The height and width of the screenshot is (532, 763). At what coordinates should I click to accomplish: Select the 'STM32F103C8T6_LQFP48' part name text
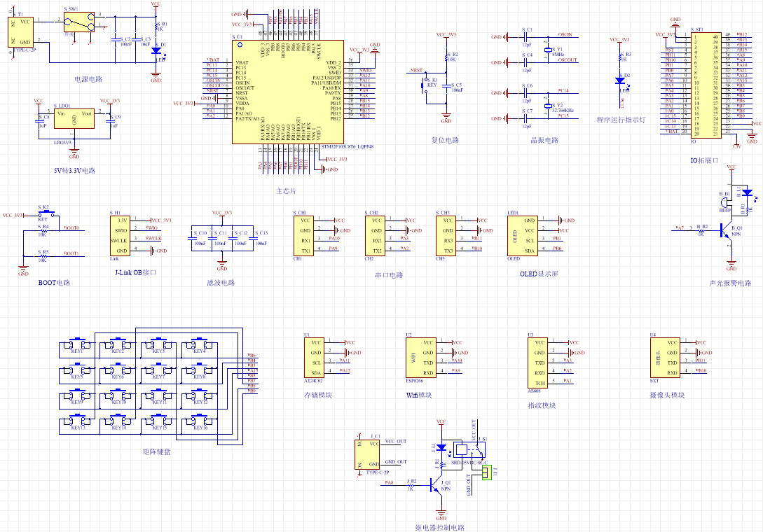point(347,146)
